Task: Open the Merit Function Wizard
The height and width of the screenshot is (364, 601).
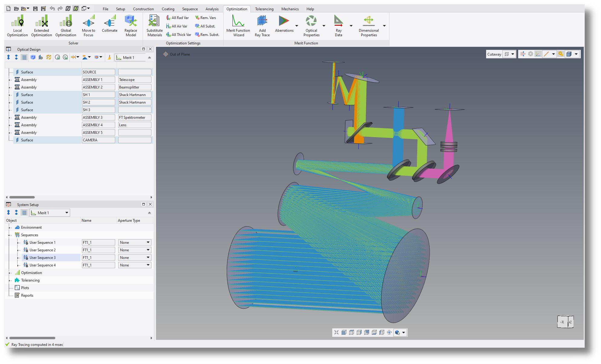Action: (238, 26)
